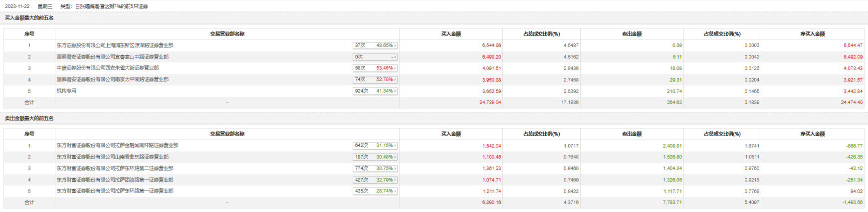The height and width of the screenshot is (212, 868).
Task: Expand the 435次 28.74% stats badge
Action: click(375, 191)
